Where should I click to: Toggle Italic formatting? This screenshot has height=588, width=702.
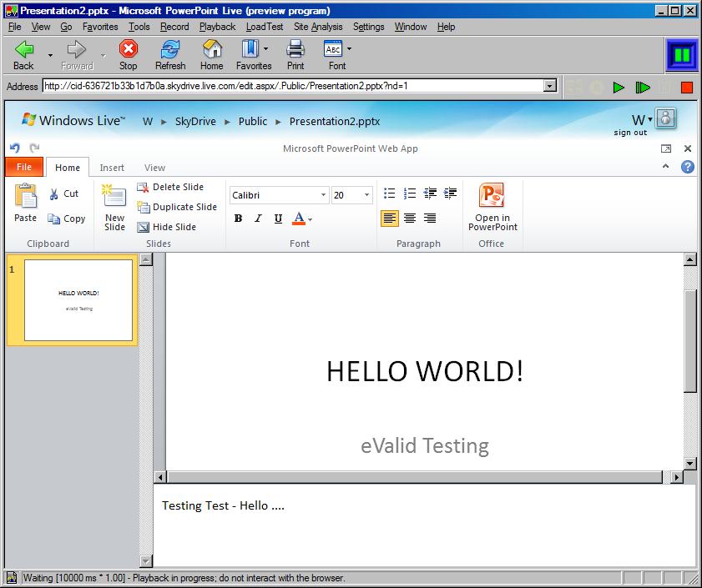[x=258, y=219]
